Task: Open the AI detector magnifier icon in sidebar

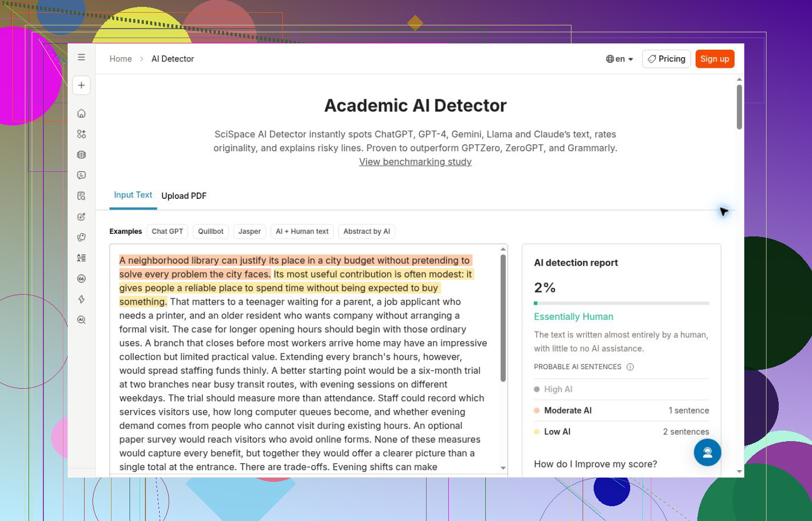Action: coord(81,319)
